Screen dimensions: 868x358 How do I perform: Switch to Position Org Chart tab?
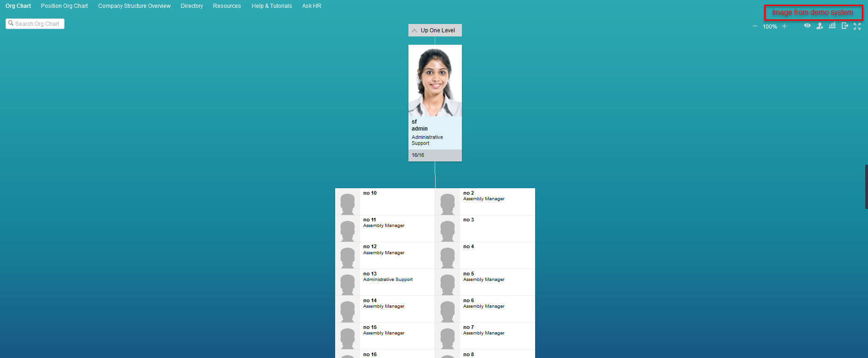[x=64, y=6]
